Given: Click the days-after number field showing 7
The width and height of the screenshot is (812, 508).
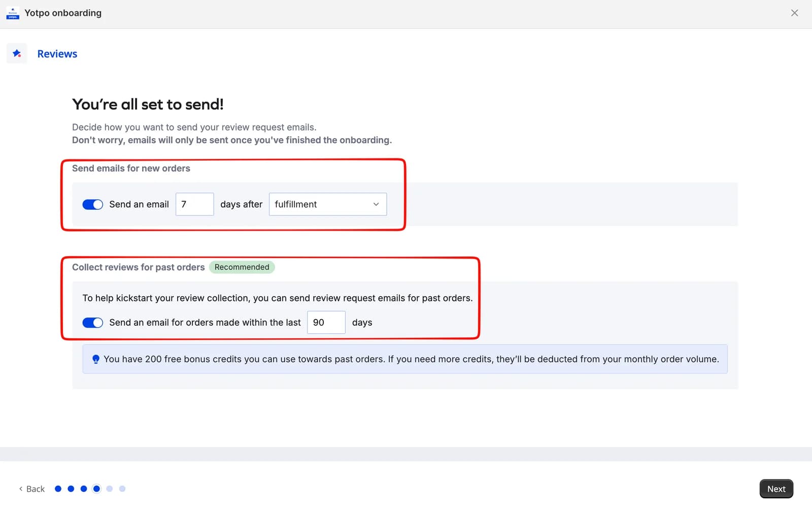Looking at the screenshot, I should tap(194, 204).
